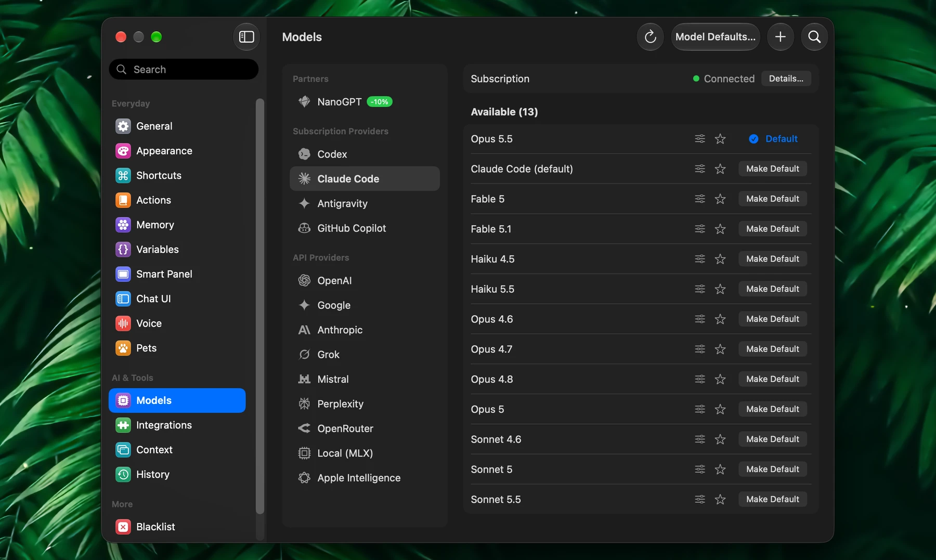Star the Haiku 5.5 model
The width and height of the screenshot is (936, 560).
point(720,289)
